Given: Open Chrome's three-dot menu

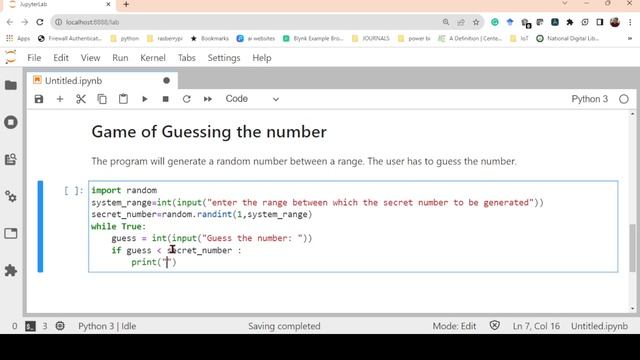Looking at the screenshot, I should click(x=630, y=22).
